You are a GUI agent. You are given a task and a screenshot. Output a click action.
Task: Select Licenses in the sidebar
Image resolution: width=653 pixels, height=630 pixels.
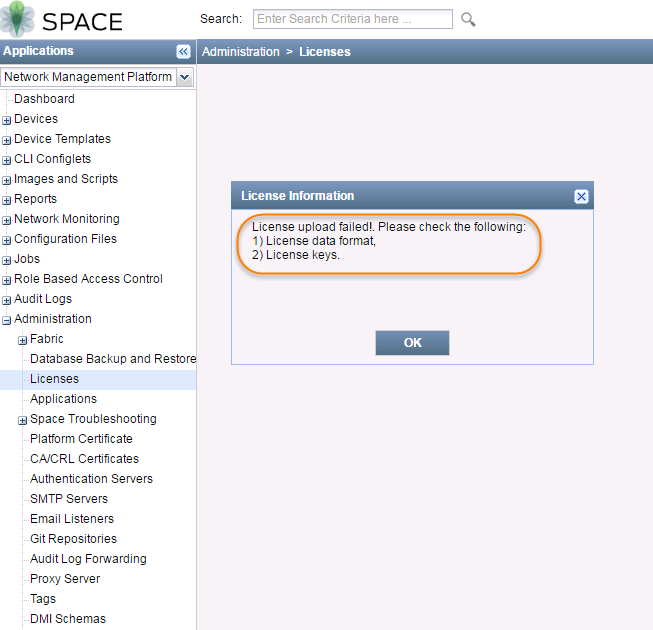pyautogui.click(x=55, y=379)
